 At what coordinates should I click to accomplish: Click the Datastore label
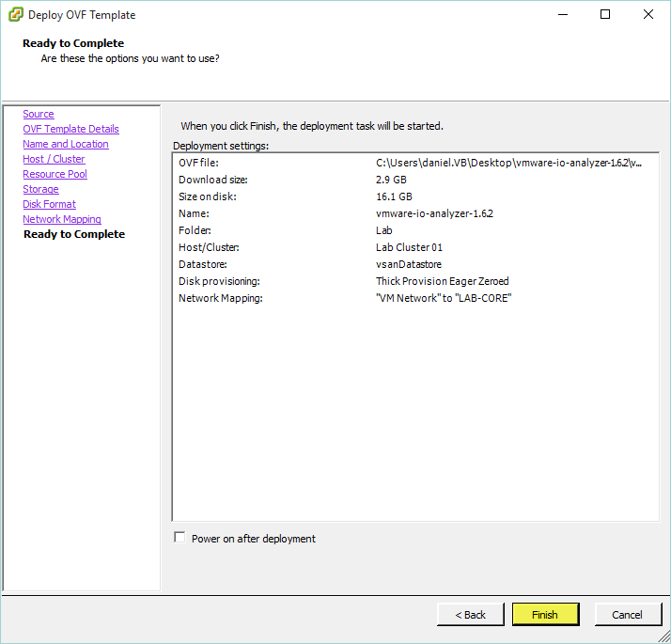202,264
